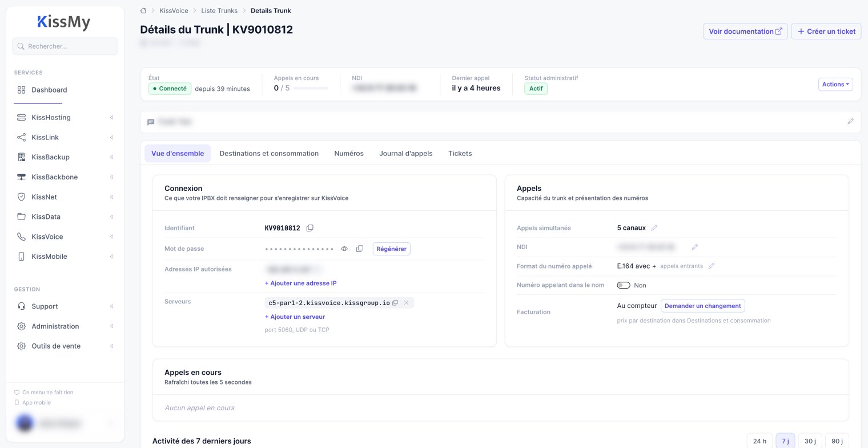Click Voir documentation button

745,31
